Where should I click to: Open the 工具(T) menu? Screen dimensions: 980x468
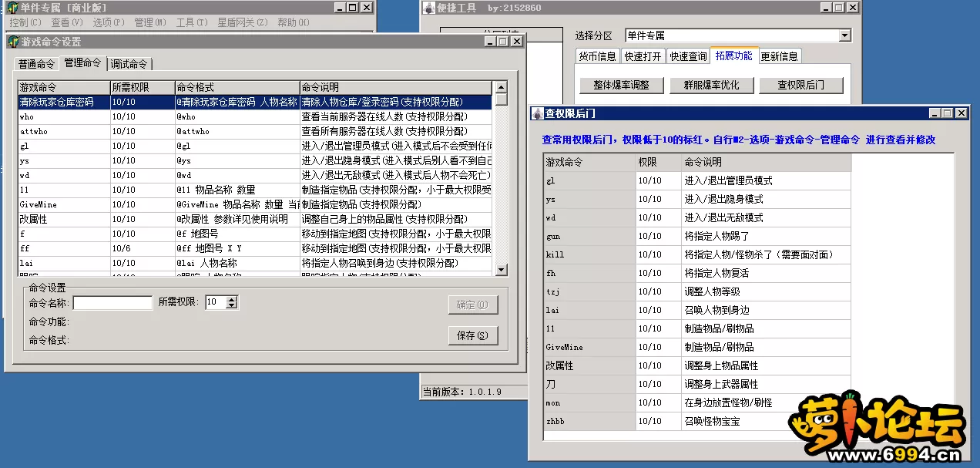point(191,22)
